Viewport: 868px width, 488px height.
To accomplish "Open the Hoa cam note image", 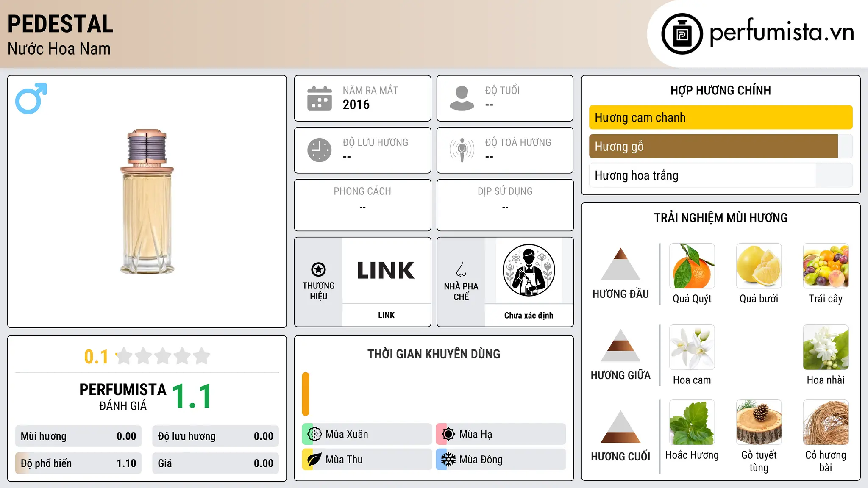I will click(692, 347).
